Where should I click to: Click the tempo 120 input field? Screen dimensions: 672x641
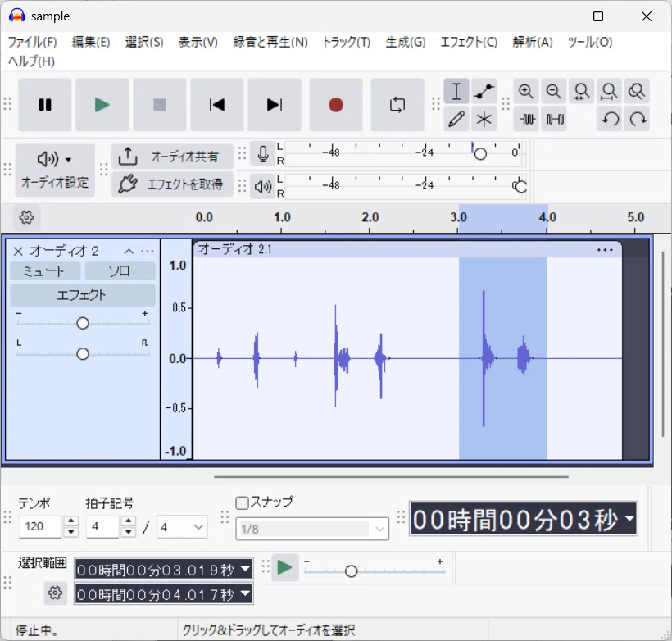point(40,526)
